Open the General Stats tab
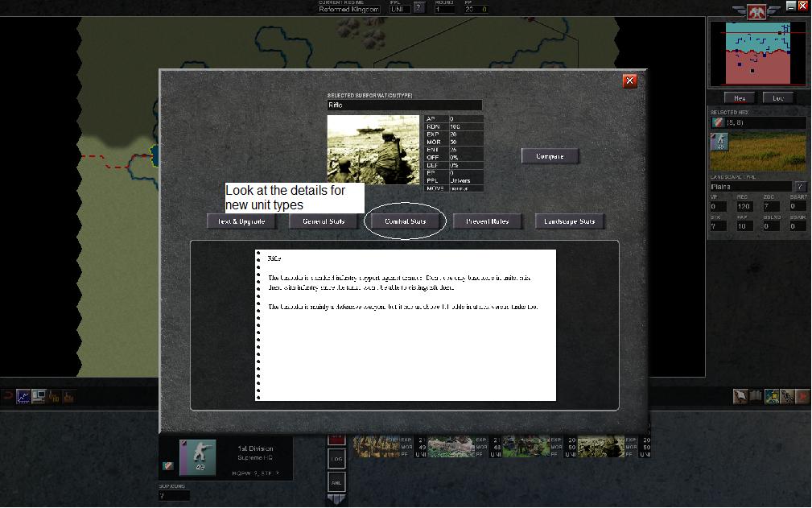The width and height of the screenshot is (812, 508). (324, 221)
